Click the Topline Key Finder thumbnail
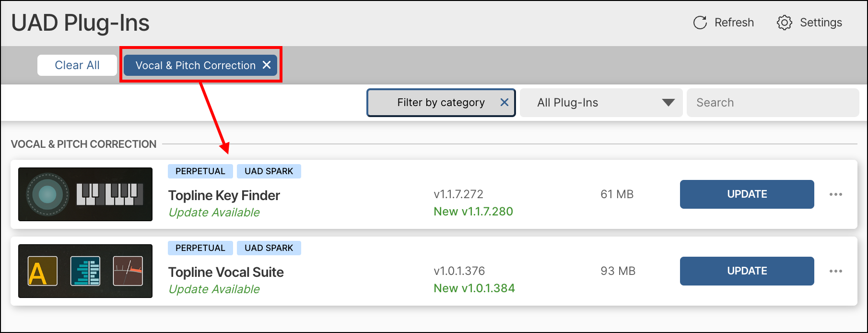Image resolution: width=868 pixels, height=333 pixels. pyautogui.click(x=85, y=194)
